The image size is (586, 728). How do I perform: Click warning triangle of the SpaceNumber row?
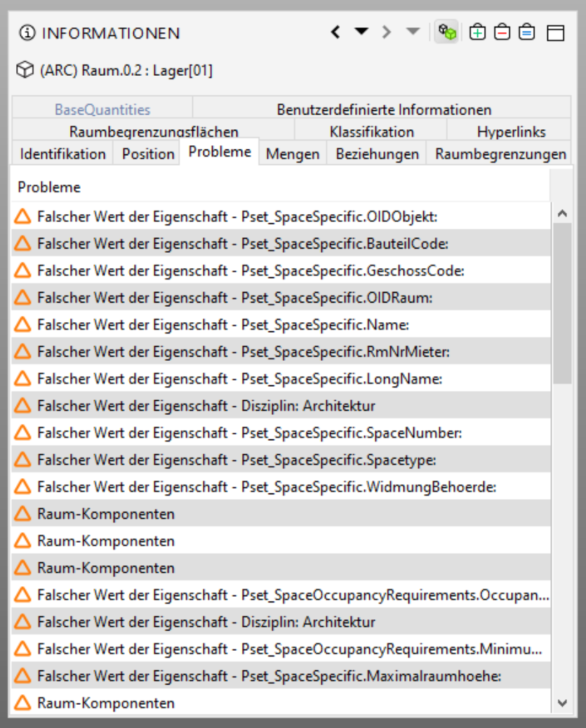(x=22, y=432)
